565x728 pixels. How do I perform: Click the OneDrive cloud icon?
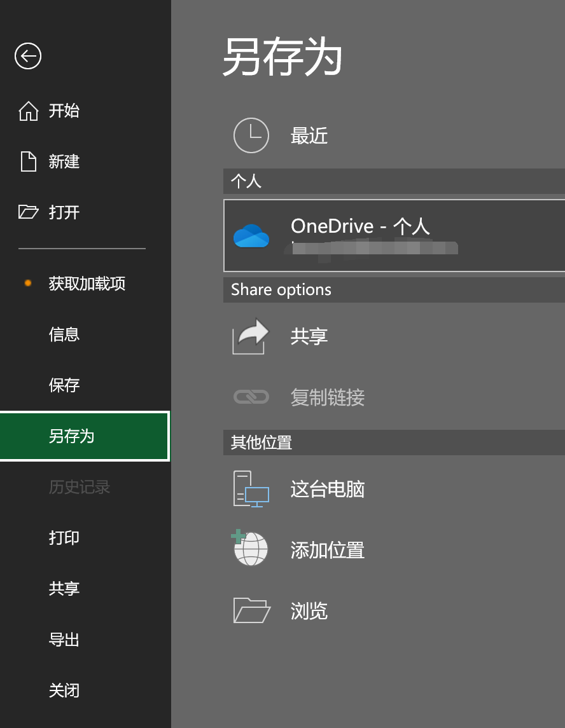pyautogui.click(x=251, y=236)
